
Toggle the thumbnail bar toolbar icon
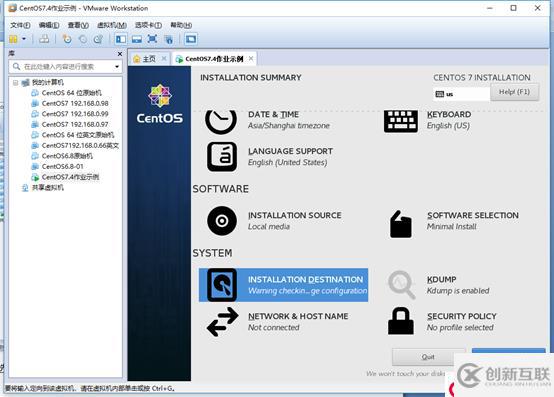(137, 39)
